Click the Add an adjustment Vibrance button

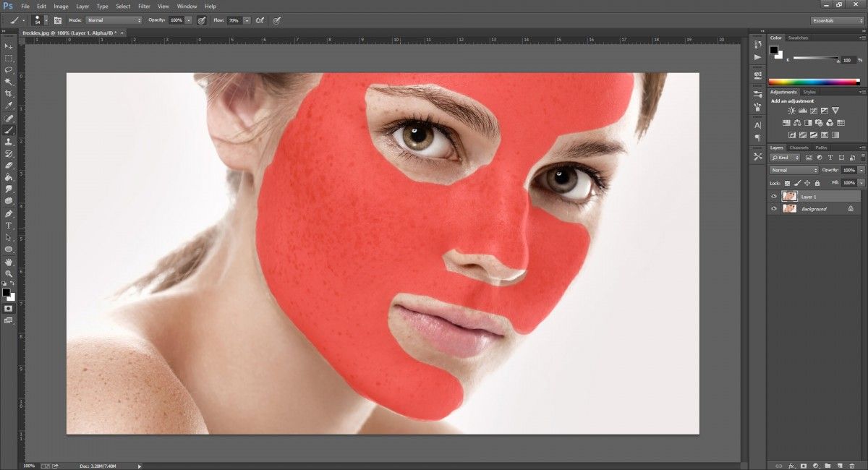pos(836,110)
